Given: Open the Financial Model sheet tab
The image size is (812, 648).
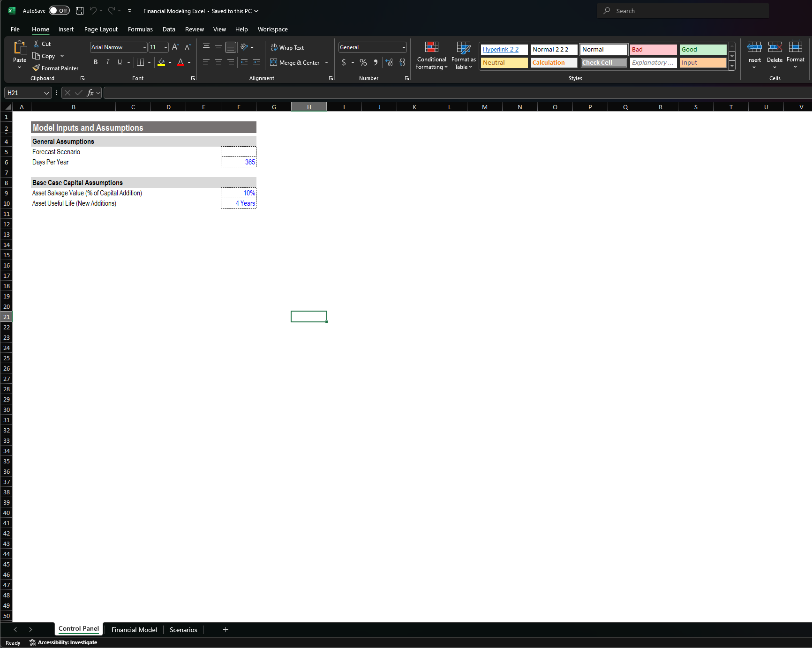Looking at the screenshot, I should tap(134, 630).
